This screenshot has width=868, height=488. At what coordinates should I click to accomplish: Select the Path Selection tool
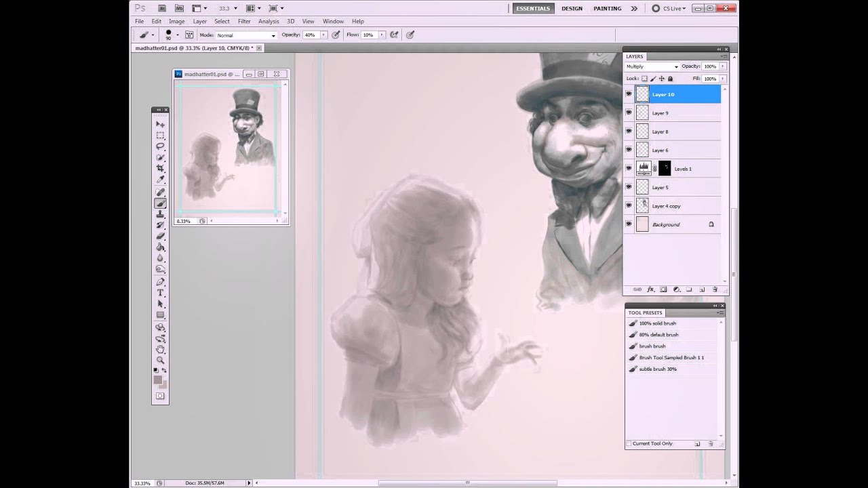pyautogui.click(x=160, y=304)
